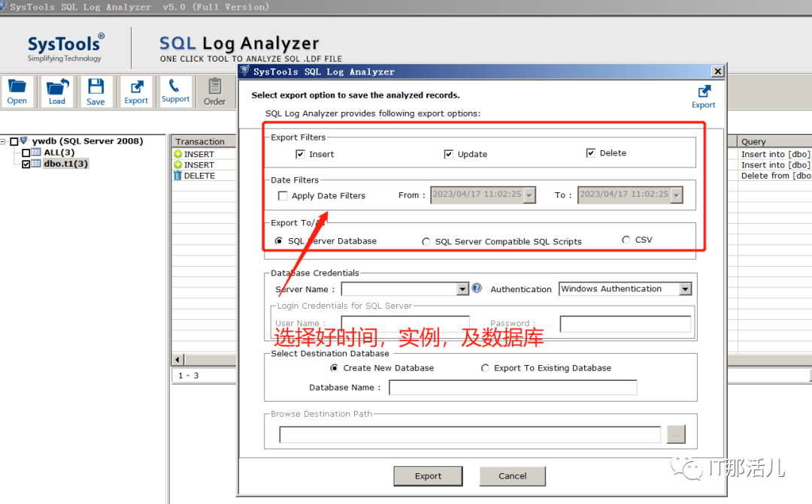Screen dimensions: 812x504
Task: Select SQL Server Compatible SQL Scripts option
Action: pyautogui.click(x=426, y=242)
